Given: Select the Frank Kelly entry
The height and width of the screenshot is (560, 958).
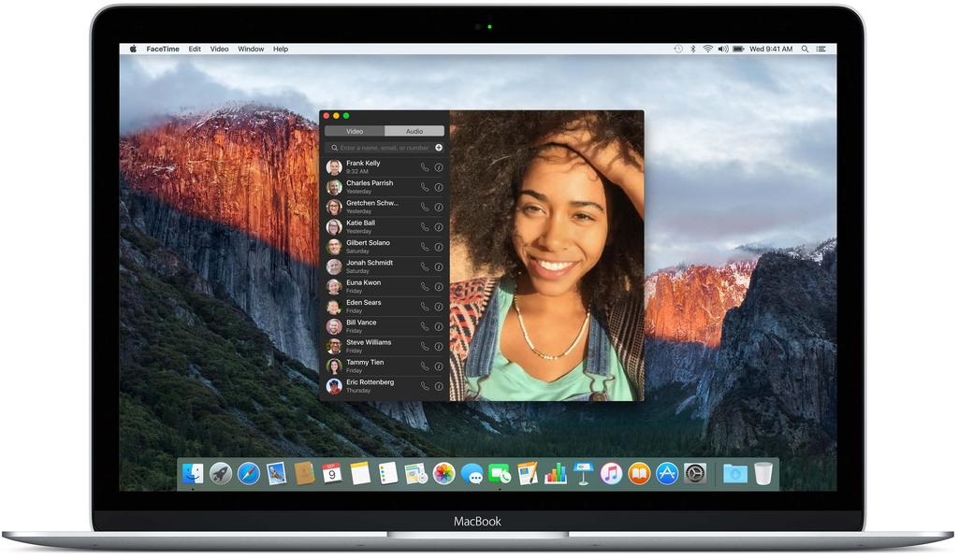Looking at the screenshot, I should coord(385,167).
